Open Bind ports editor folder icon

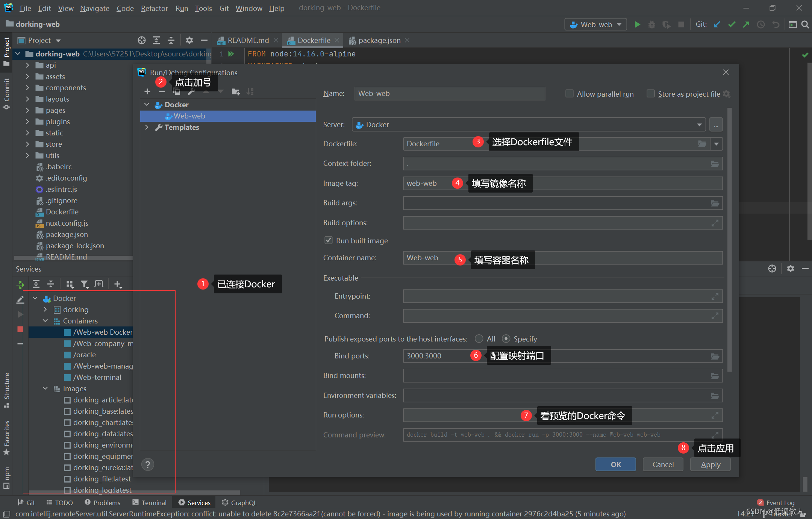click(715, 356)
